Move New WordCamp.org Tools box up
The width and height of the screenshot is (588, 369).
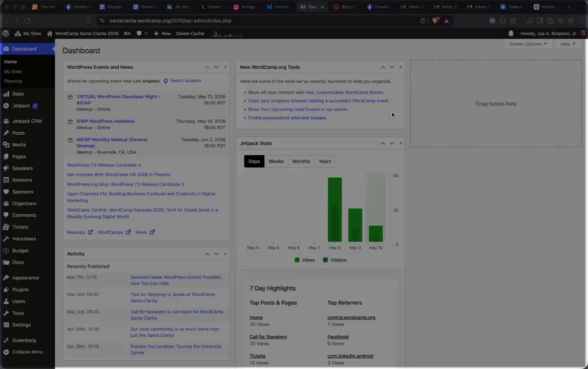[x=383, y=67]
